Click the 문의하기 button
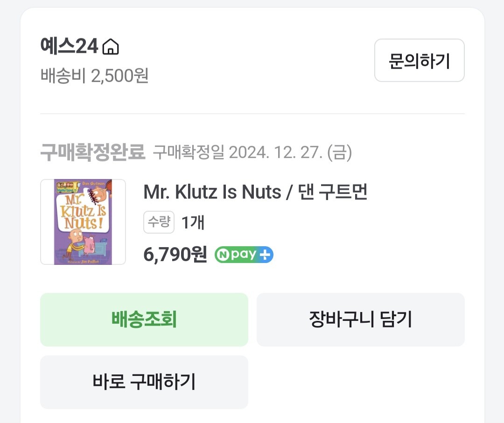 (x=419, y=61)
